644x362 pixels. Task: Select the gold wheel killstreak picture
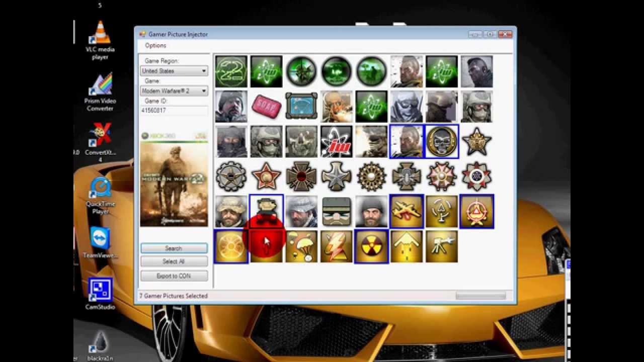[x=231, y=247]
